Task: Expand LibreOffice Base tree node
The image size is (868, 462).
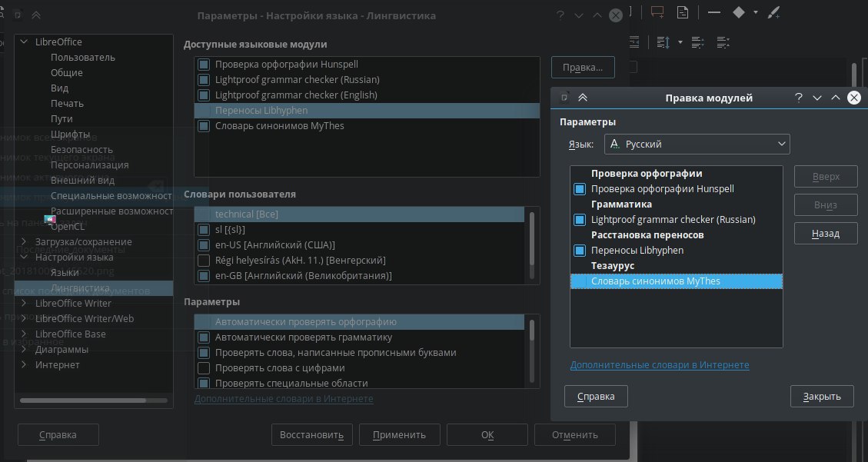Action: coord(24,334)
